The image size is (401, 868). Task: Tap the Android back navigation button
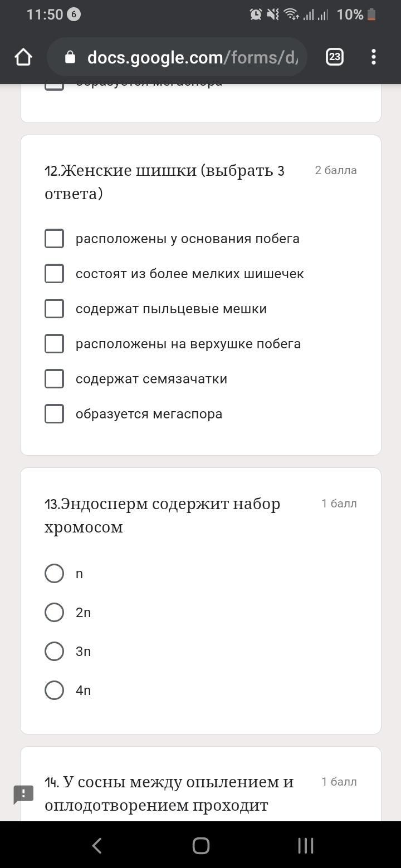point(97,846)
